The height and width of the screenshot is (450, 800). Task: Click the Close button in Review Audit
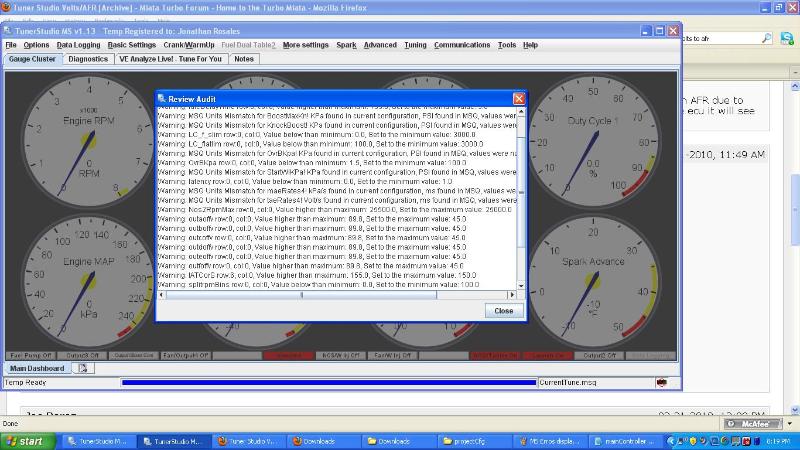click(503, 311)
